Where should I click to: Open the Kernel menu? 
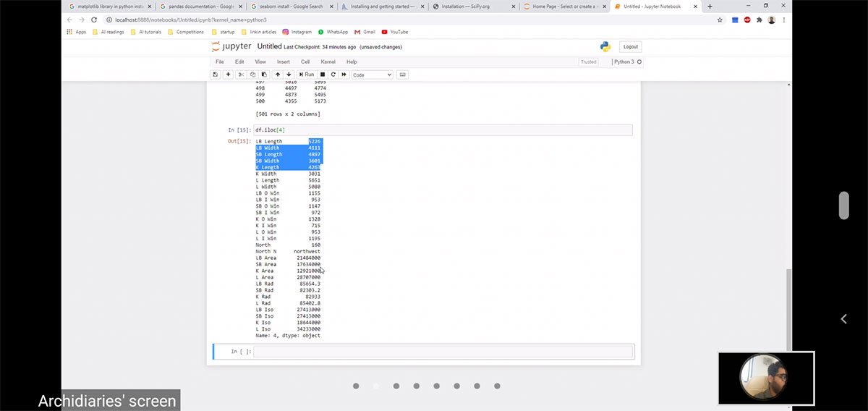(x=328, y=62)
